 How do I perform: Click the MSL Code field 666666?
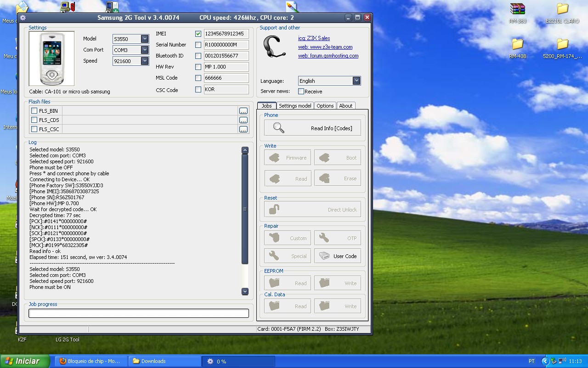click(x=226, y=78)
